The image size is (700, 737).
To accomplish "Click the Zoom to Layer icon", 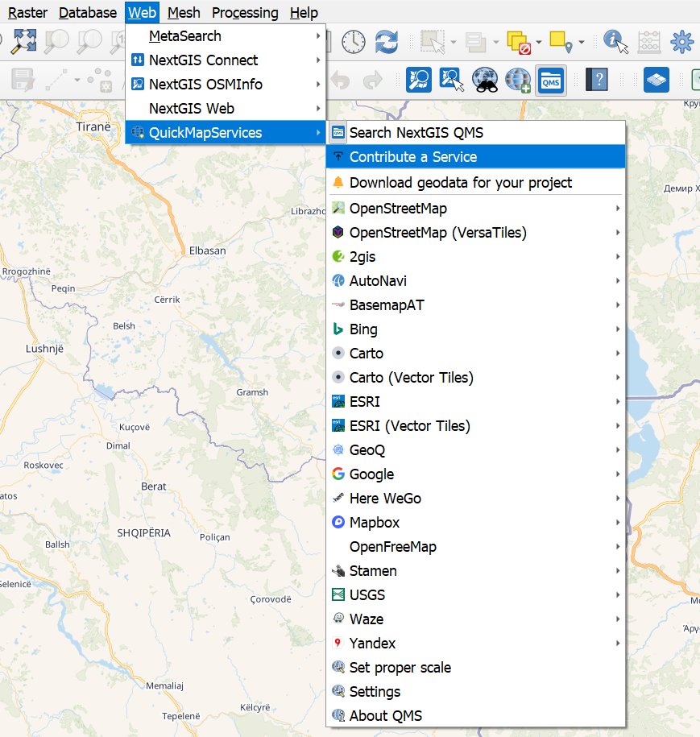I will pos(89,41).
